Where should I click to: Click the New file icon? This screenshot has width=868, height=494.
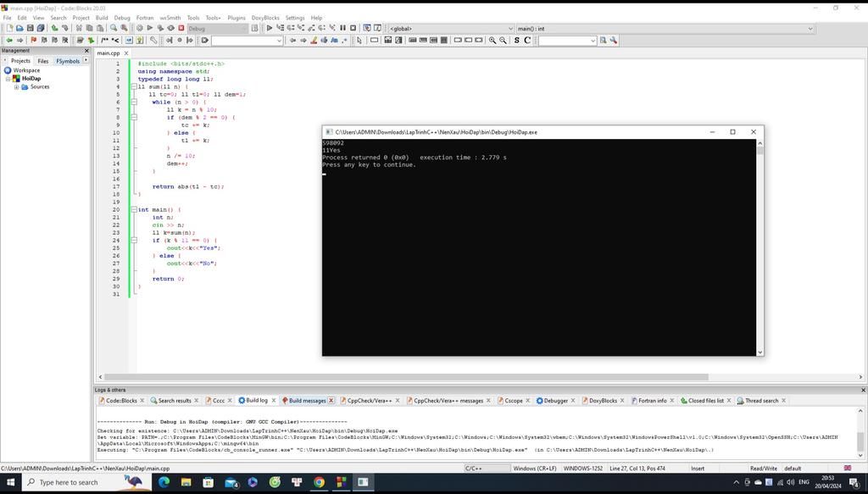coord(9,28)
